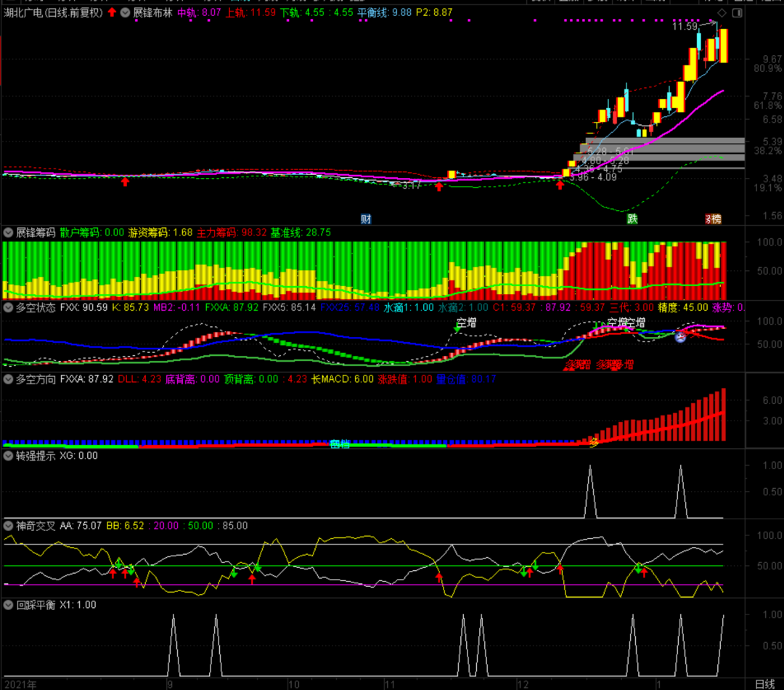Open the 神奇交叉 indicator dropdown
The image size is (784, 690).
coord(8,525)
